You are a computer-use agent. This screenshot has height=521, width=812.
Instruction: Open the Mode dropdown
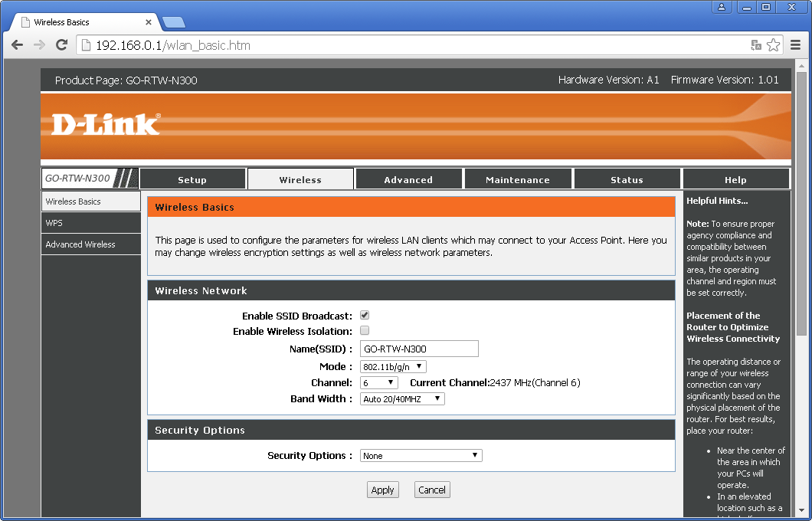(393, 367)
